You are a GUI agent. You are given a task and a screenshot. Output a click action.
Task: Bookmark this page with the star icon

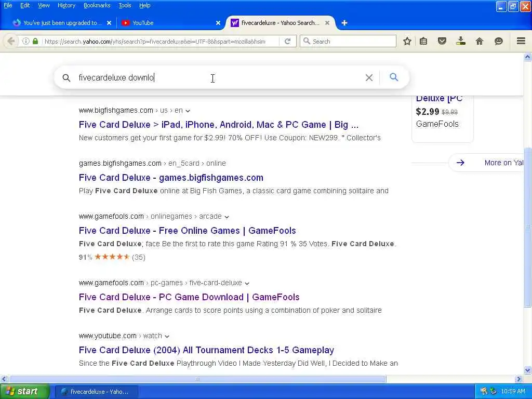[407, 42]
